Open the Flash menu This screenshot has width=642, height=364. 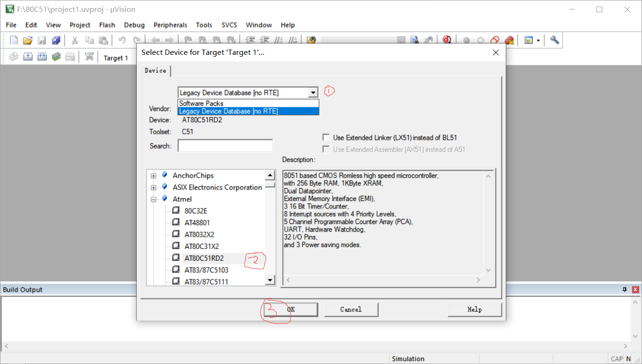tap(107, 25)
